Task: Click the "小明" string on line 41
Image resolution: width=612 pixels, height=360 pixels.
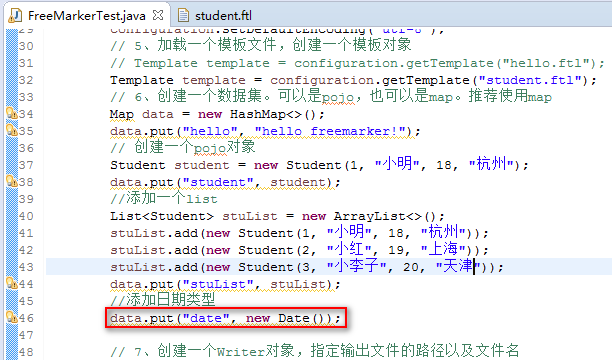Action: coord(350,232)
